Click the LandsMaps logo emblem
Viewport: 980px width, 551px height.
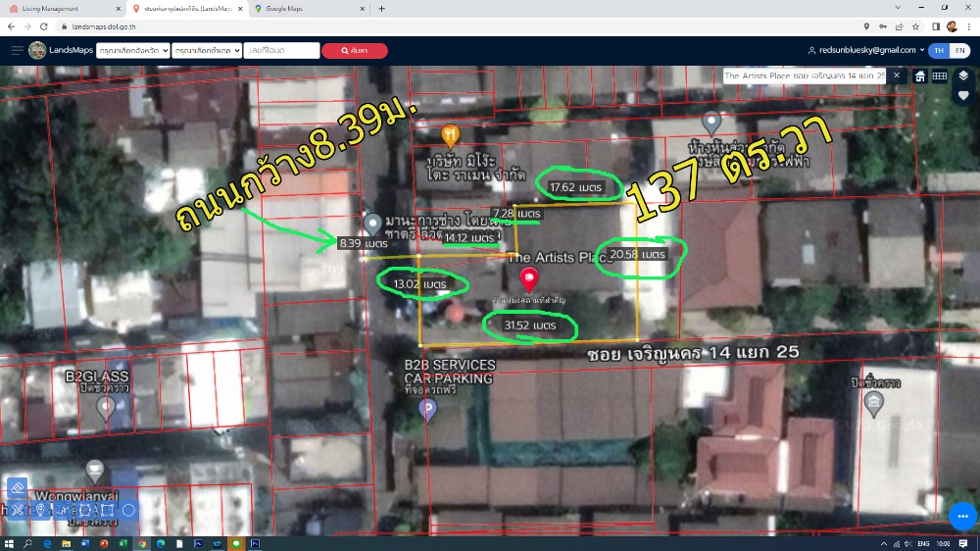[x=37, y=50]
